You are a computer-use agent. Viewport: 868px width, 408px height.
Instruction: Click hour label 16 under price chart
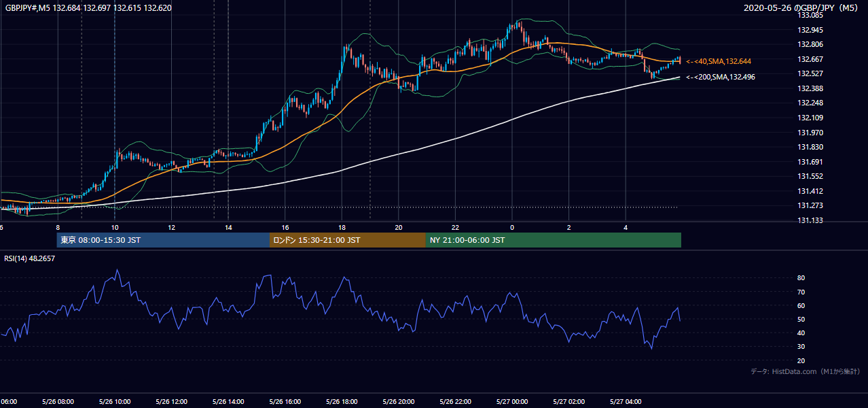[x=285, y=227]
